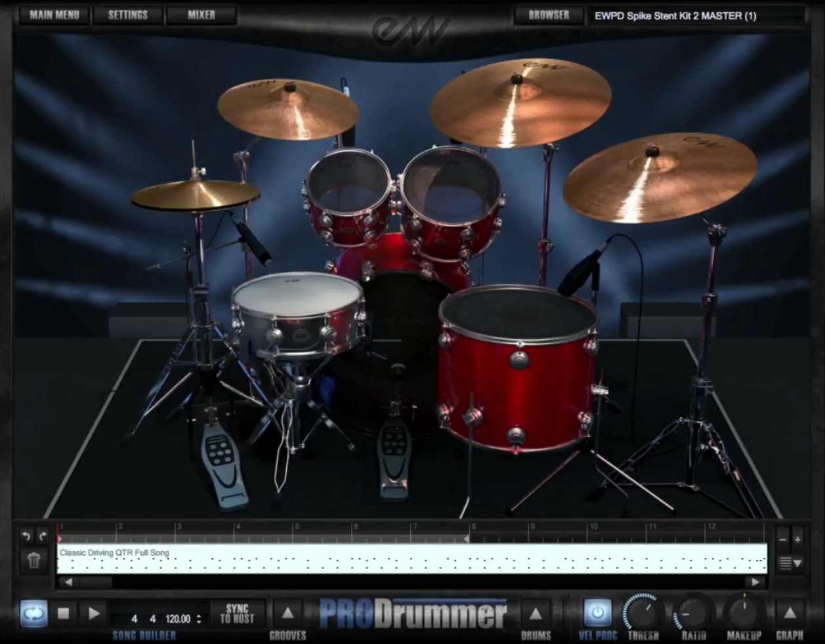The height and width of the screenshot is (644, 825).
Task: Open the Browser
Action: click(x=549, y=14)
